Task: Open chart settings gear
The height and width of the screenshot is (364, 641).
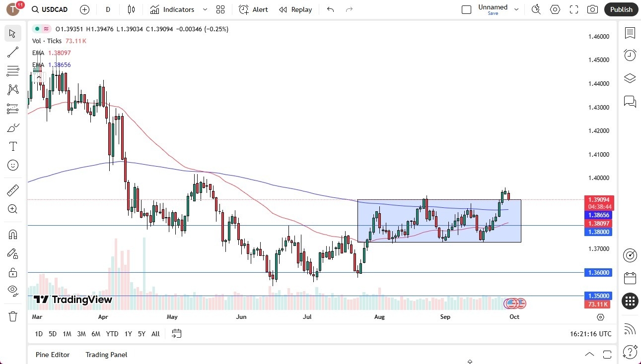Action: [x=555, y=9]
